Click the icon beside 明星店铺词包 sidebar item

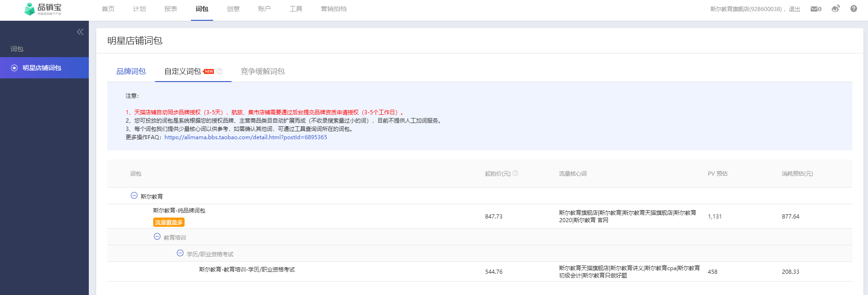point(14,68)
